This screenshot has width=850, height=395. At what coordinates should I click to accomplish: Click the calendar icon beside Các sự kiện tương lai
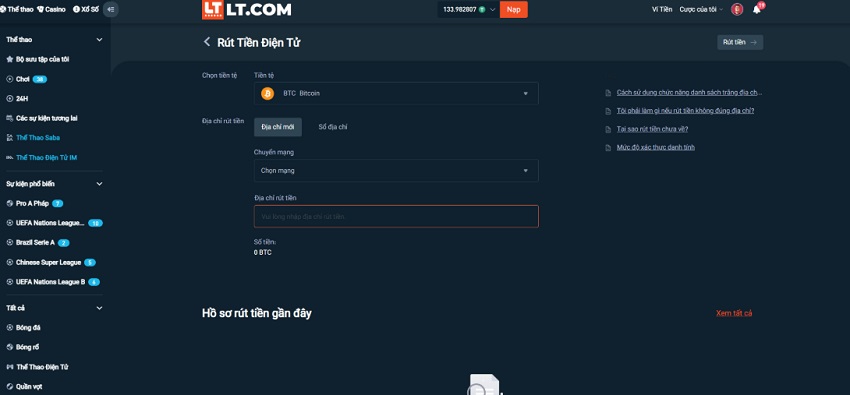click(9, 118)
